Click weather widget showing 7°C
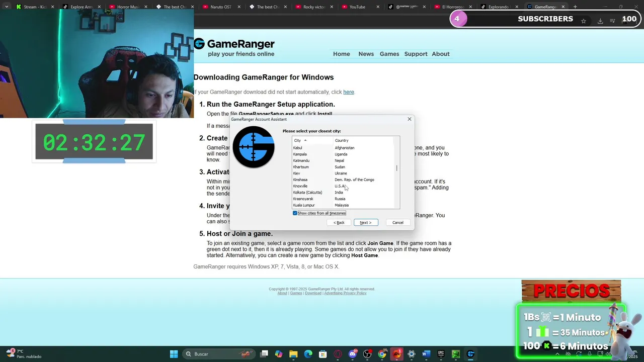644x362 pixels. (24, 354)
